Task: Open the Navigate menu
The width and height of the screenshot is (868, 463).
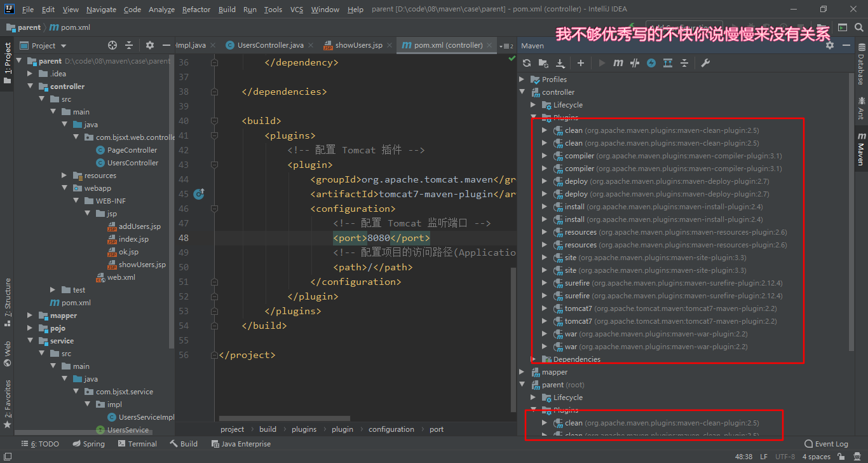Action: 102,10
